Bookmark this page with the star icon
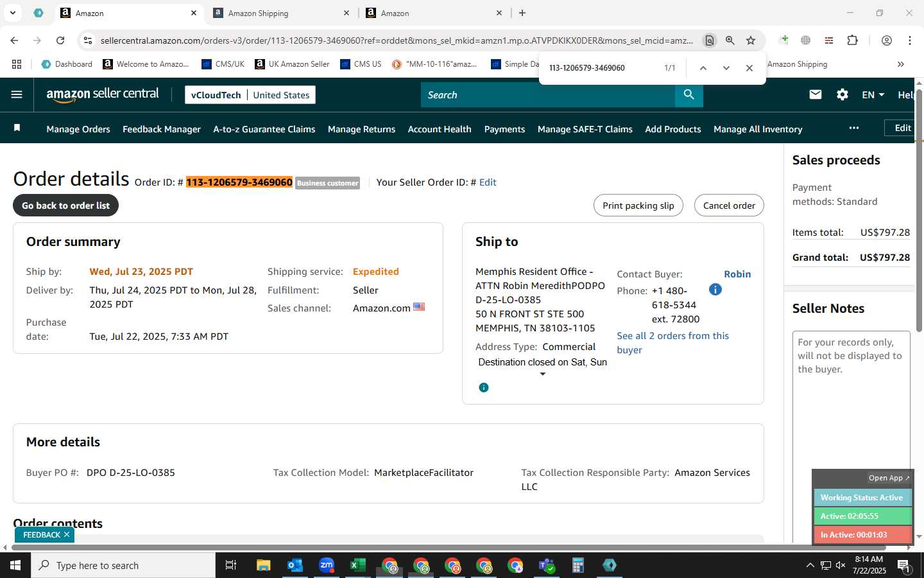 751,40
